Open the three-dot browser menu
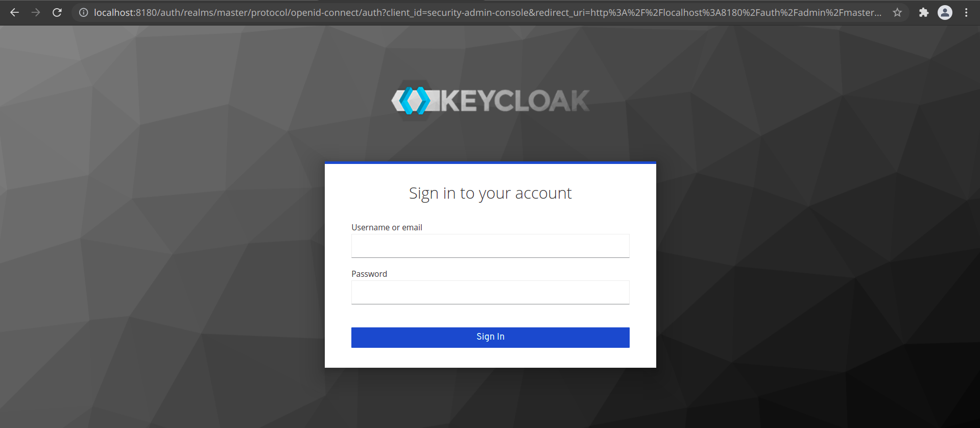The width and height of the screenshot is (980, 428). pos(966,12)
